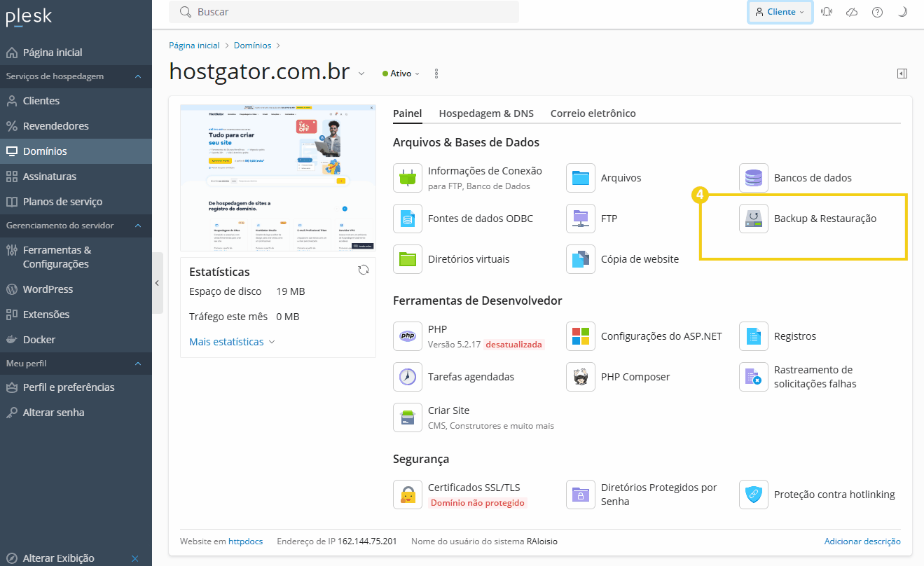The height and width of the screenshot is (566, 924).
Task: Click Alterar Exibição at sidebar bottom
Action: 59,558
